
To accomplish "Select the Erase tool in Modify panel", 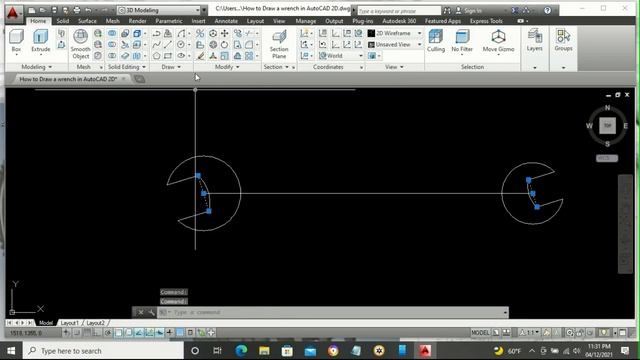I will (200, 56).
